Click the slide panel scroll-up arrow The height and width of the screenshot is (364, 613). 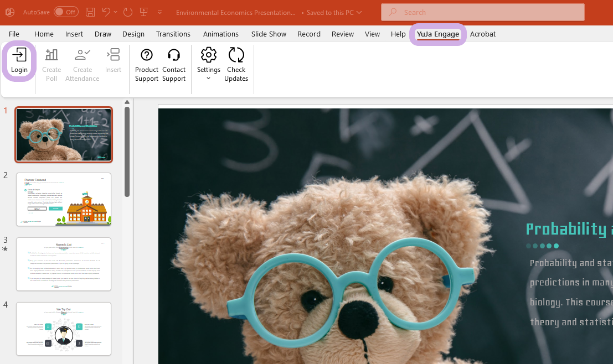point(127,102)
